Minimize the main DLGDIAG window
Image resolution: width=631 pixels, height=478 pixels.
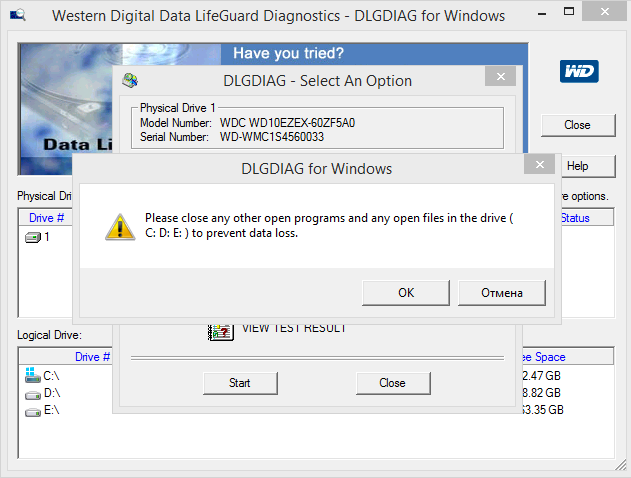(542, 14)
